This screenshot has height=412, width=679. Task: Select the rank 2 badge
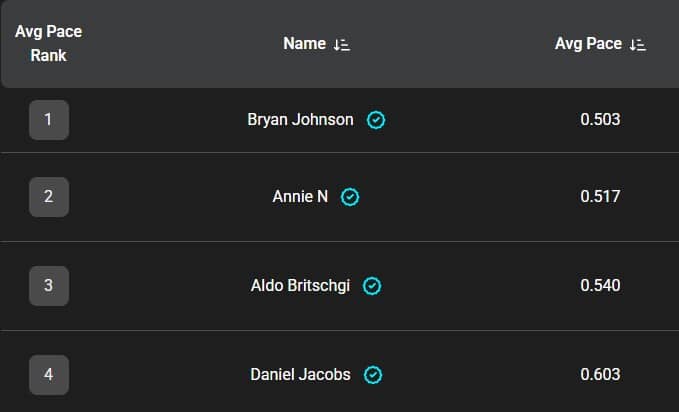pos(49,197)
